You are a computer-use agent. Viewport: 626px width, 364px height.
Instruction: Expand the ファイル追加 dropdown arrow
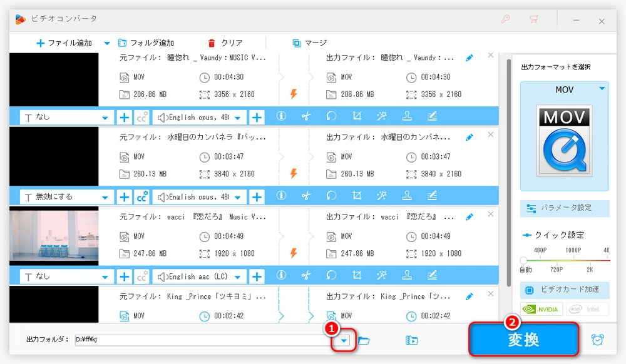click(x=107, y=43)
